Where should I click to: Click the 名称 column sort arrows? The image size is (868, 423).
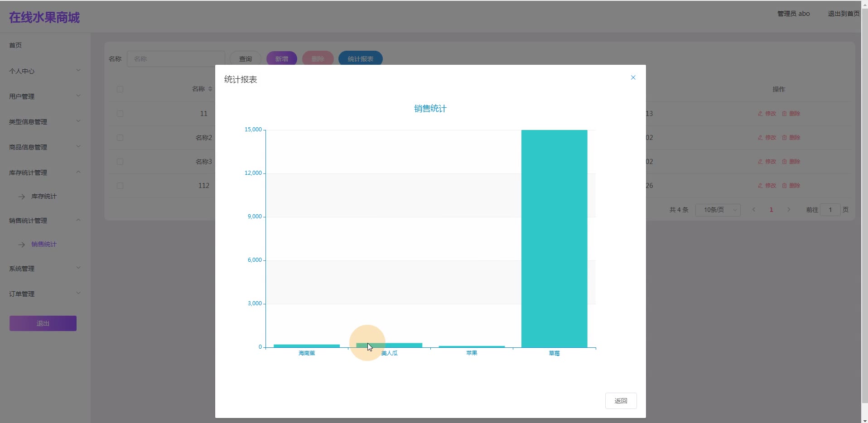click(x=210, y=89)
